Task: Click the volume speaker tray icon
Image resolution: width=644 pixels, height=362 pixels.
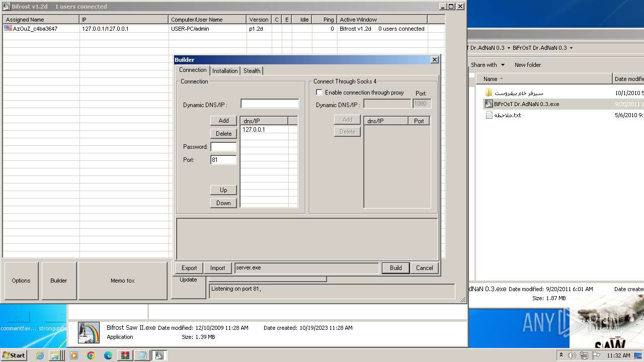Action: [572, 355]
